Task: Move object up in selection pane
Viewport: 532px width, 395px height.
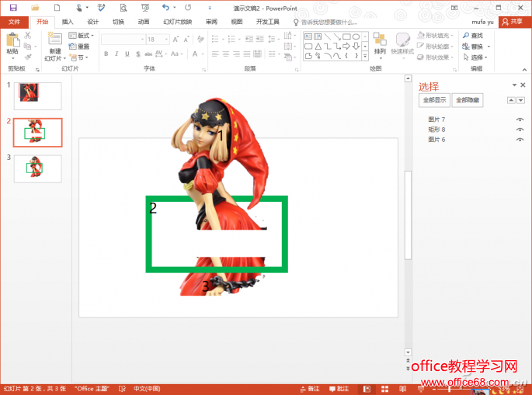Action: (x=511, y=100)
